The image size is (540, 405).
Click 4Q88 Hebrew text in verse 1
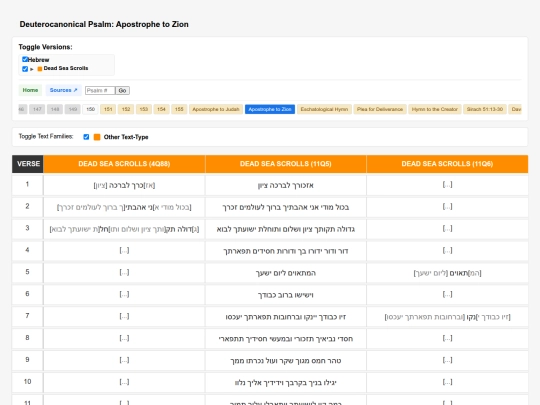coord(124,186)
